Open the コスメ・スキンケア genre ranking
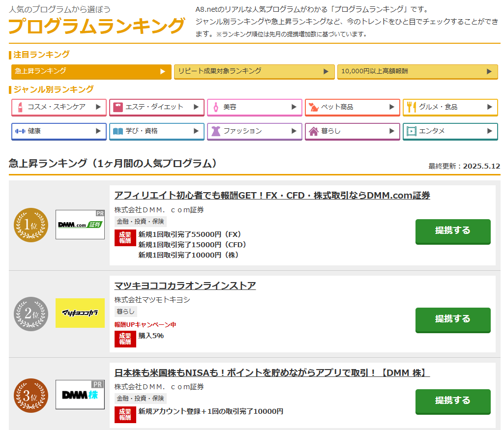 click(x=59, y=107)
